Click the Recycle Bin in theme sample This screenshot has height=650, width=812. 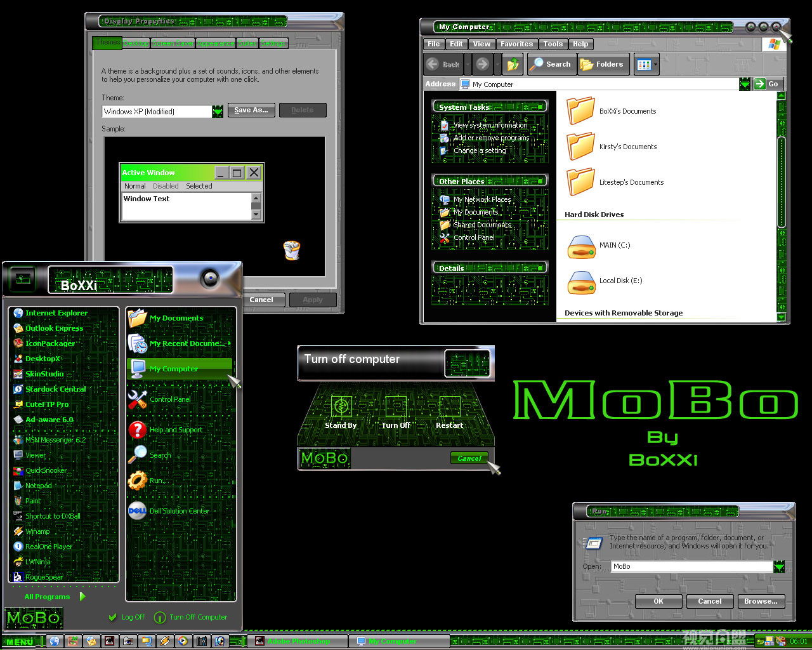(x=291, y=250)
